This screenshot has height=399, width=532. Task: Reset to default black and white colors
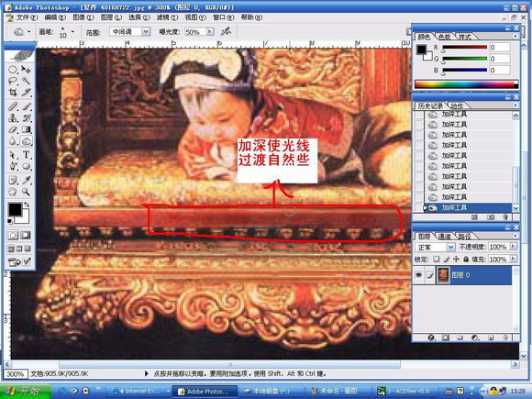(10, 222)
